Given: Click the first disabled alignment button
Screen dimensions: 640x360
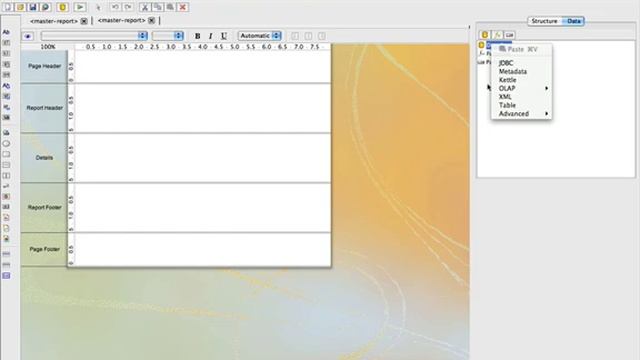Looking at the screenshot, I should tap(295, 36).
